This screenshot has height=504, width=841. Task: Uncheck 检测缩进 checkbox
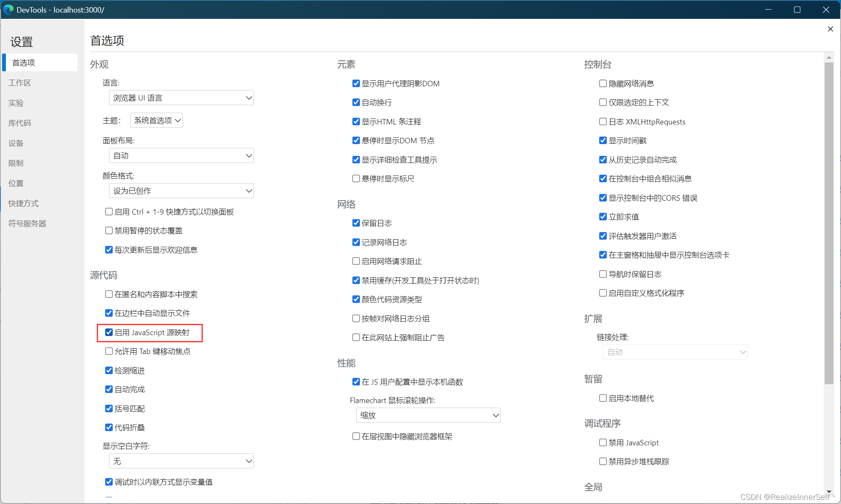[109, 370]
